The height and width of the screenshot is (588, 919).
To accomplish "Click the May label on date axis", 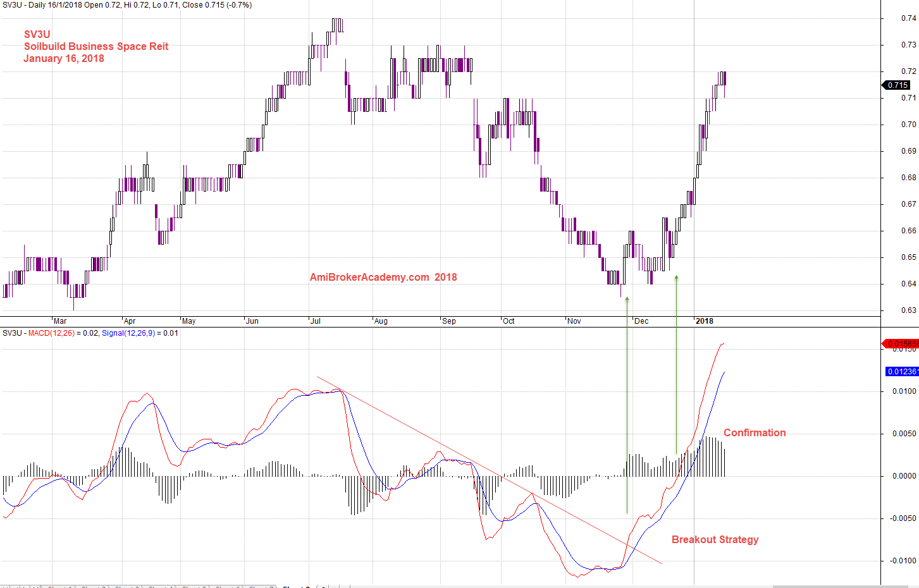I will coord(189,321).
